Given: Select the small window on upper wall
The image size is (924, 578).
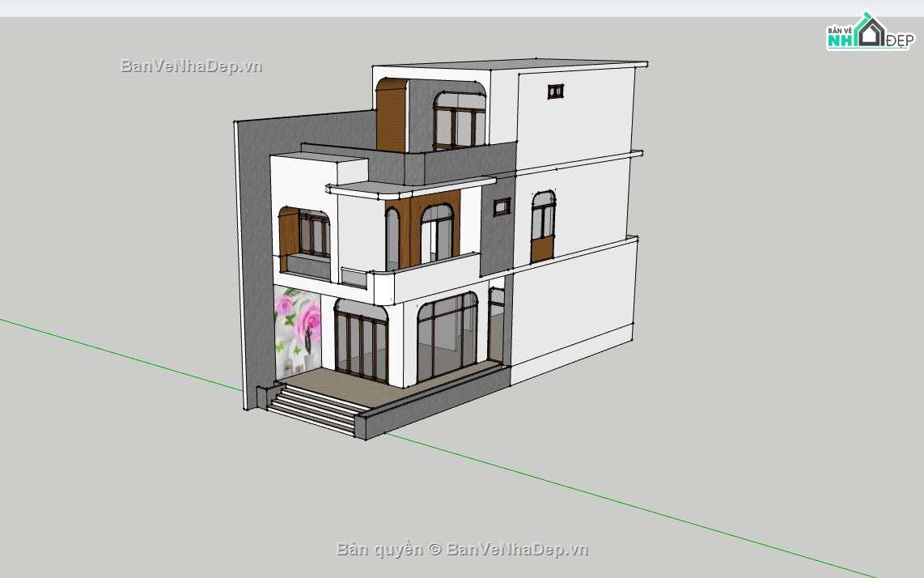Looking at the screenshot, I should tap(555, 91).
